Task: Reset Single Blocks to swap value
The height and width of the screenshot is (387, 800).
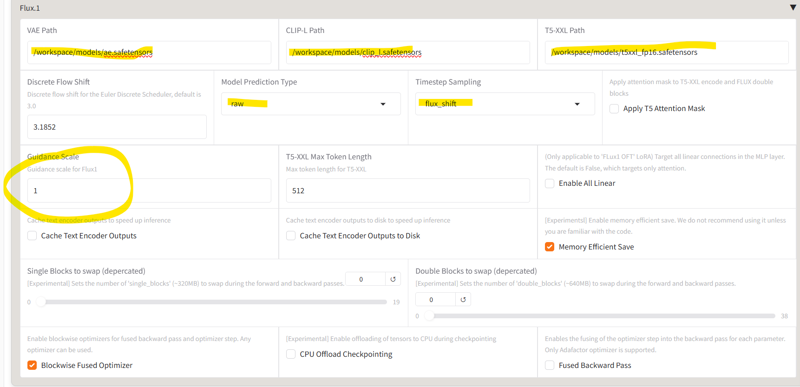Action: pos(393,279)
